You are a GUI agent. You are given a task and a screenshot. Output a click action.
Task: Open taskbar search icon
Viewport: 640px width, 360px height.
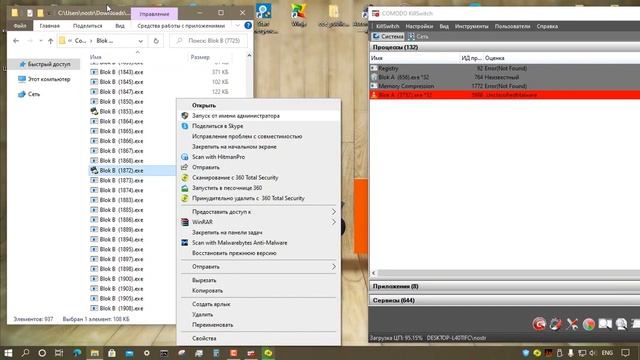[25, 353]
